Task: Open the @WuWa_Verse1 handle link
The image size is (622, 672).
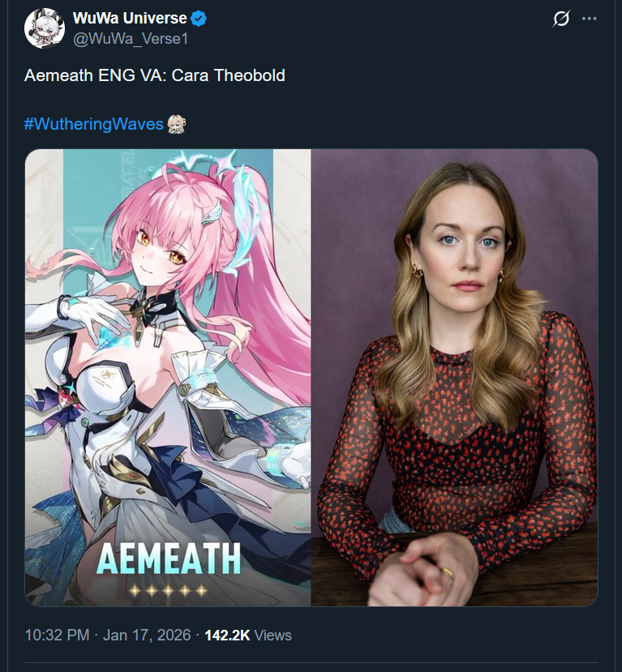Action: click(x=131, y=39)
